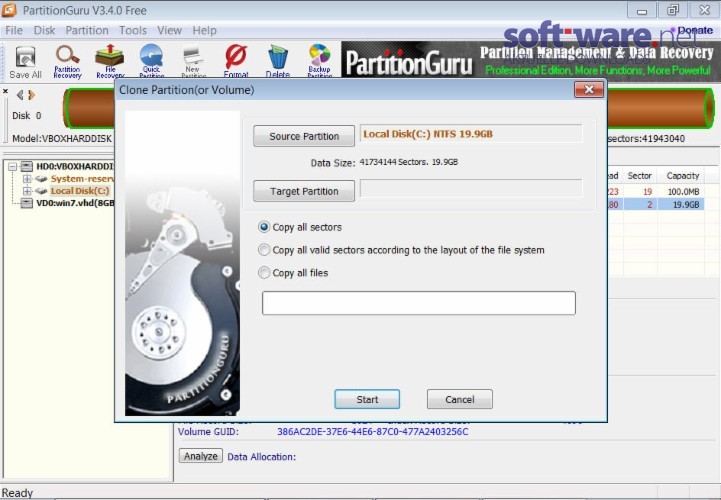
Task: Click the Source Partition field showing Local Disk(C:)
Action: (471, 134)
